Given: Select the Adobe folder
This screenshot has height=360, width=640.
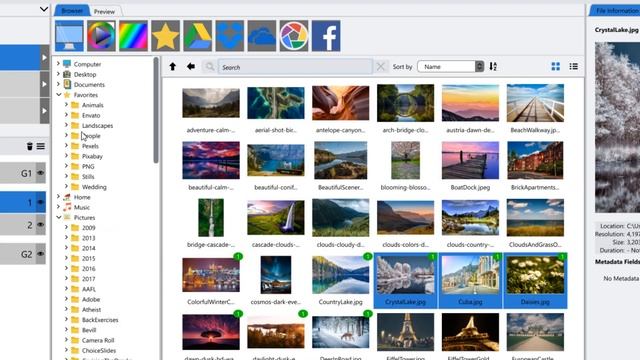Looking at the screenshot, I should pos(91,299).
